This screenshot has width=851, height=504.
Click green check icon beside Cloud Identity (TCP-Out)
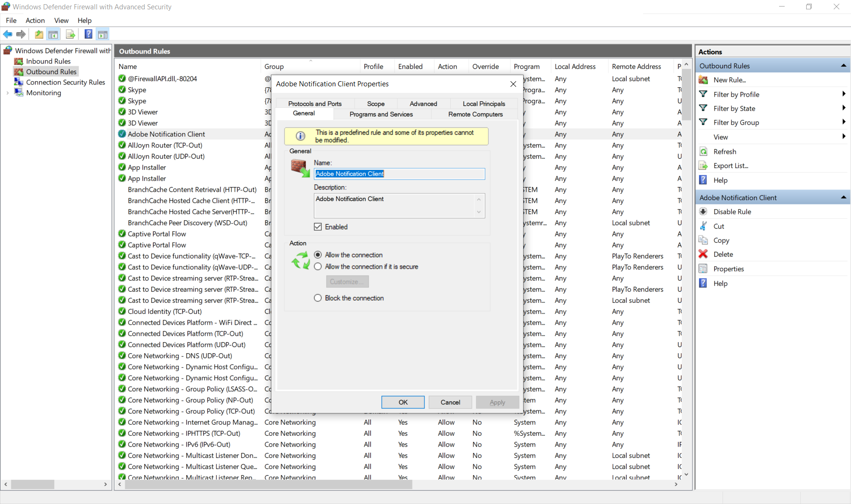pyautogui.click(x=122, y=311)
